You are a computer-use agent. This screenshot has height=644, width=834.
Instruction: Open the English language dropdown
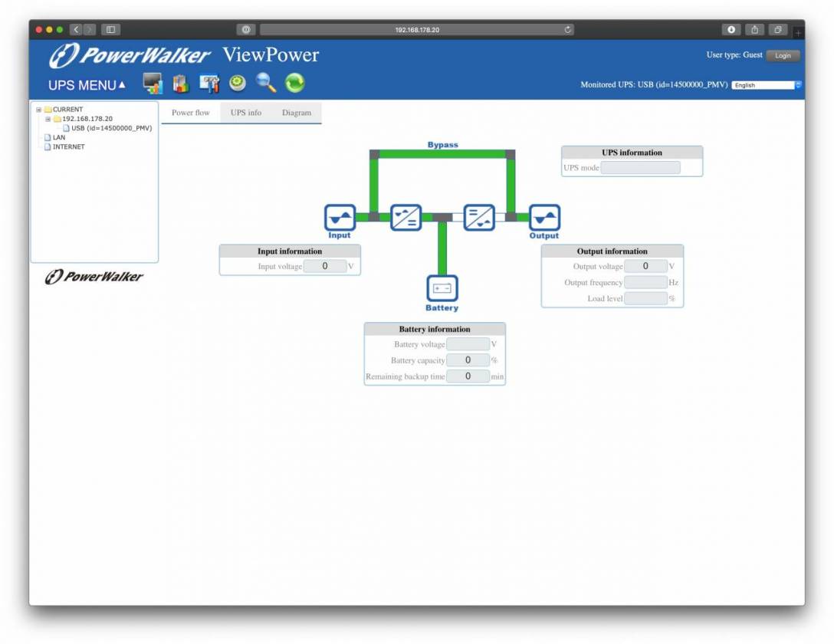click(766, 85)
